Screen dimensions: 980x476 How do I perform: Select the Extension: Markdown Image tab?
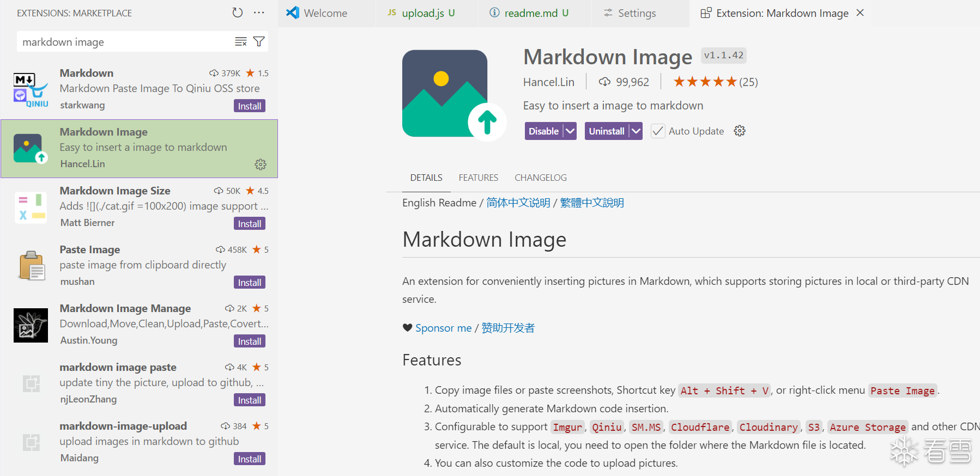782,13
